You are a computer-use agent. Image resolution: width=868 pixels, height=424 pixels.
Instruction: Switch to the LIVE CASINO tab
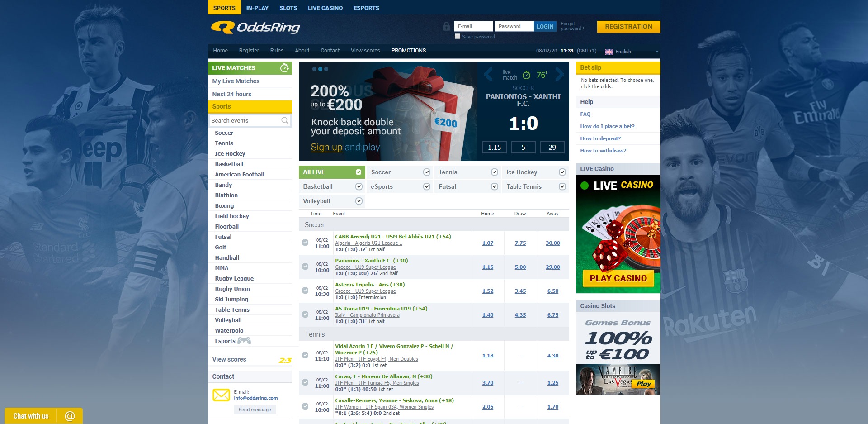coord(325,8)
